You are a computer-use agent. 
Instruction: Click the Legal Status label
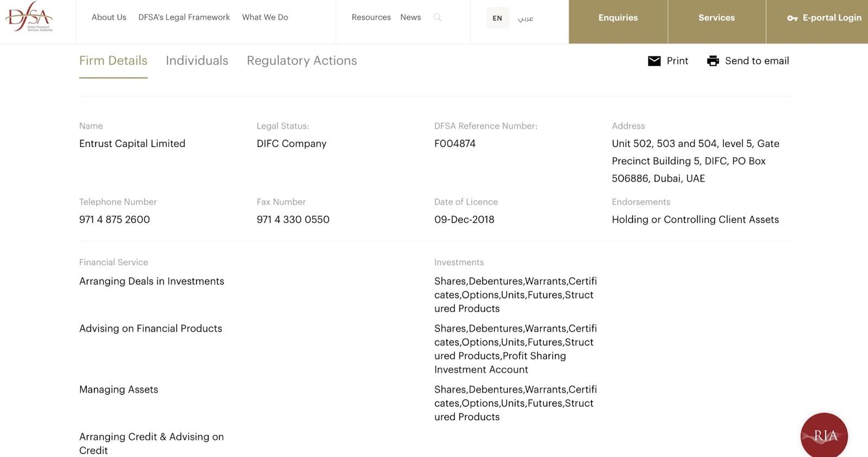pos(283,126)
